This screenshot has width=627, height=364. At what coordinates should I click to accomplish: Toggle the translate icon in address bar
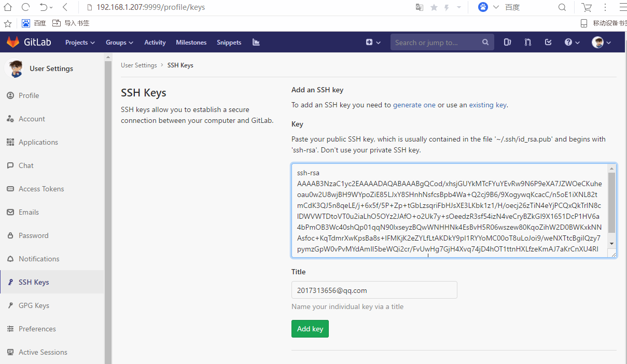coord(419,7)
